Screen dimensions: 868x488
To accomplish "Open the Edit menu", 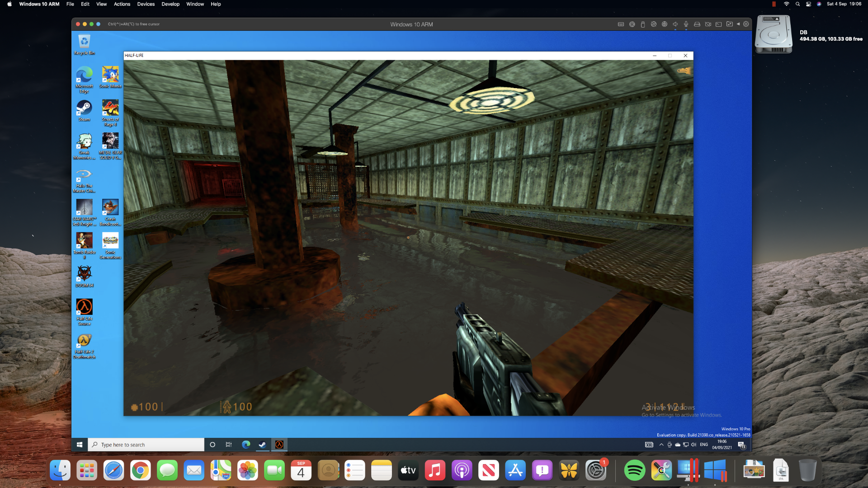I will pos(85,4).
